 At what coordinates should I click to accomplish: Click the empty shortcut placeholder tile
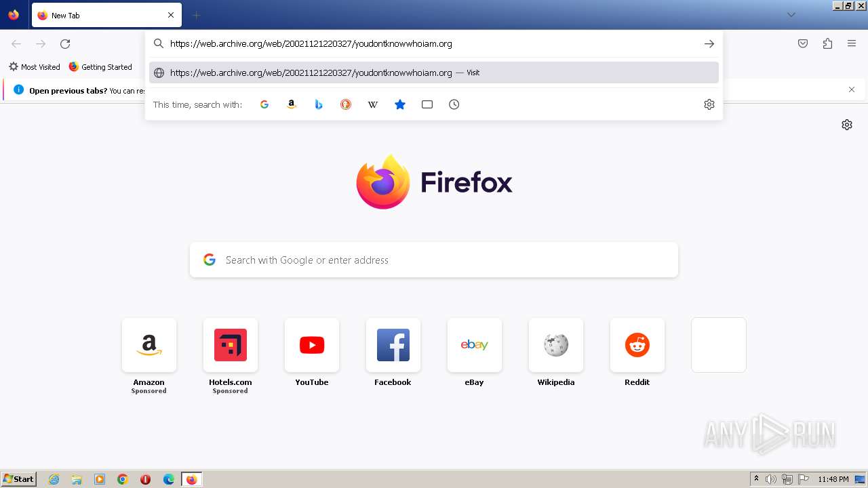coord(719,345)
